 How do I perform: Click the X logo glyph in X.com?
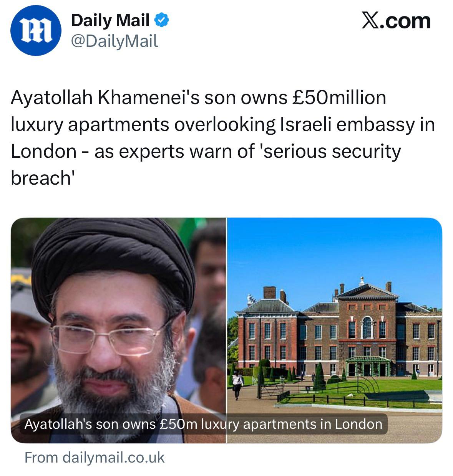(x=370, y=21)
